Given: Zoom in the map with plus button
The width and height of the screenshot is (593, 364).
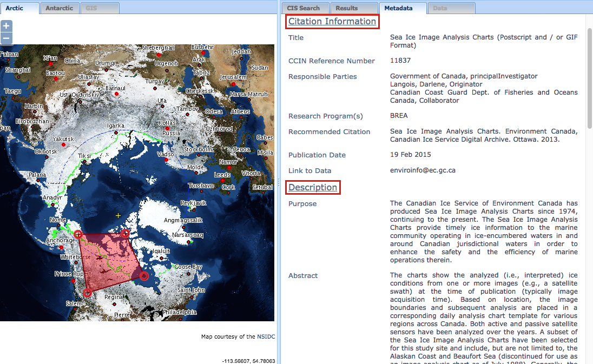Looking at the screenshot, I should [6, 26].
